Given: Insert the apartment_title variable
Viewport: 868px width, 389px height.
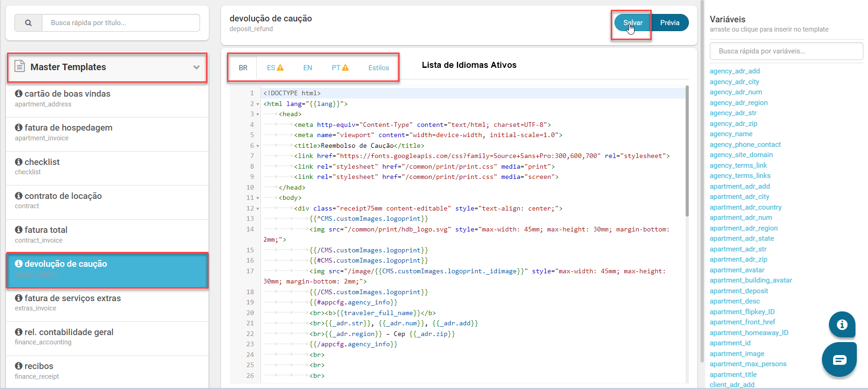Looking at the screenshot, I should (x=733, y=375).
